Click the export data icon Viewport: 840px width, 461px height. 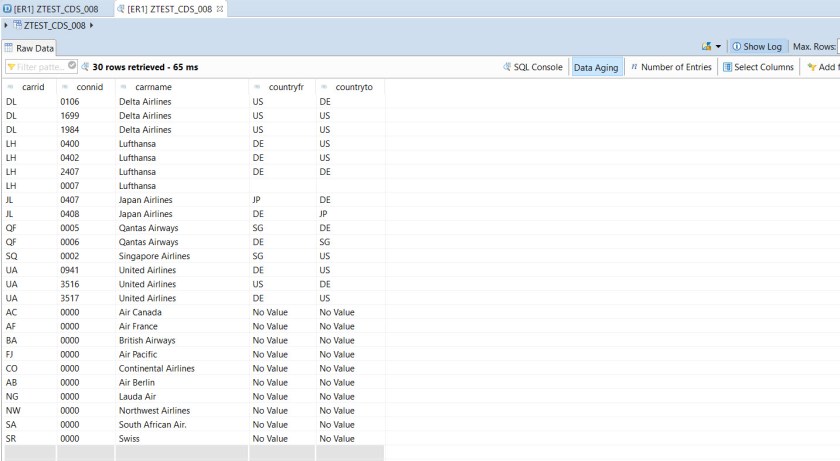pyautogui.click(x=707, y=47)
